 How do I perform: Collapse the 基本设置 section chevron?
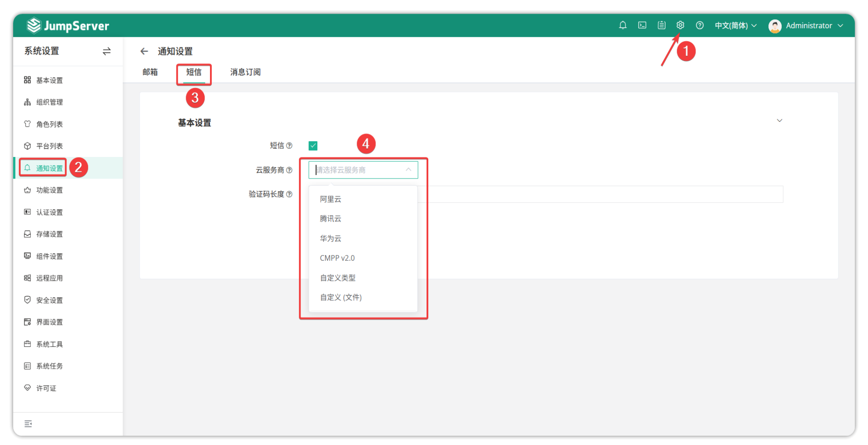[779, 120]
